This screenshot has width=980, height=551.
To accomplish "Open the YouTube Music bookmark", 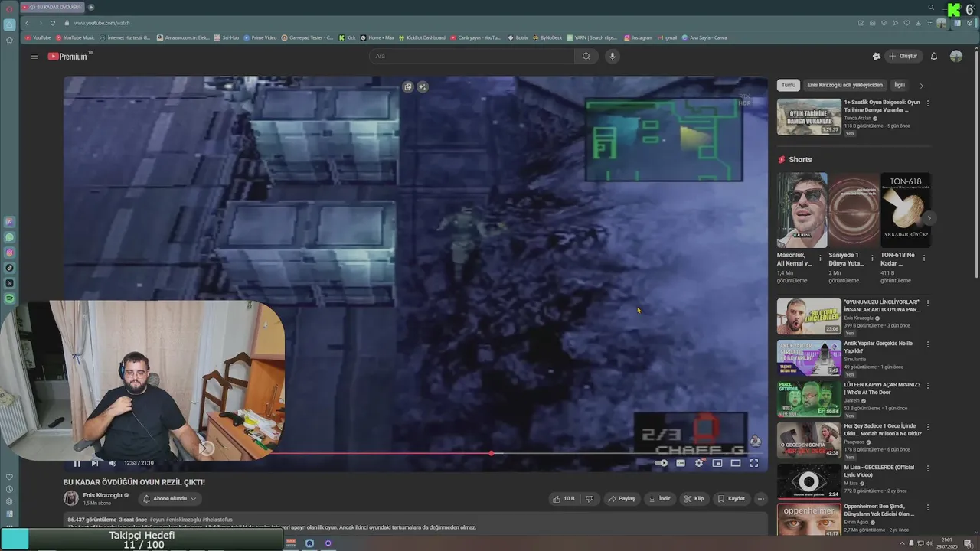I will (75, 37).
